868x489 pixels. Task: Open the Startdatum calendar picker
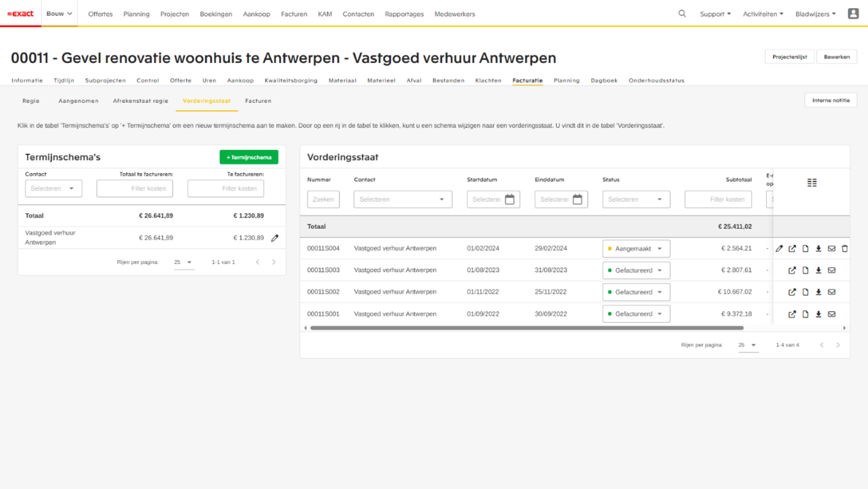point(510,200)
